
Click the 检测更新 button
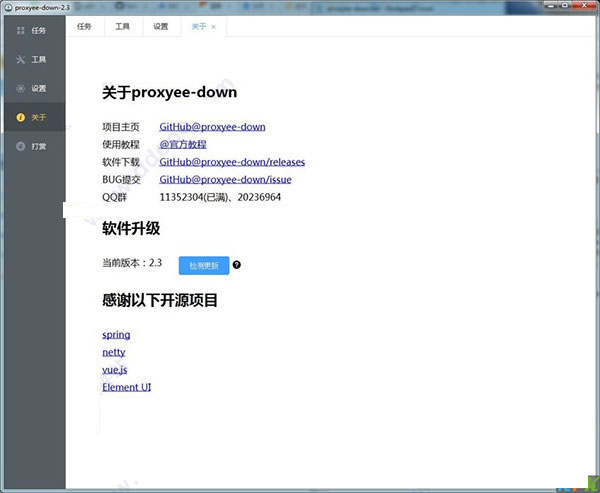click(204, 265)
